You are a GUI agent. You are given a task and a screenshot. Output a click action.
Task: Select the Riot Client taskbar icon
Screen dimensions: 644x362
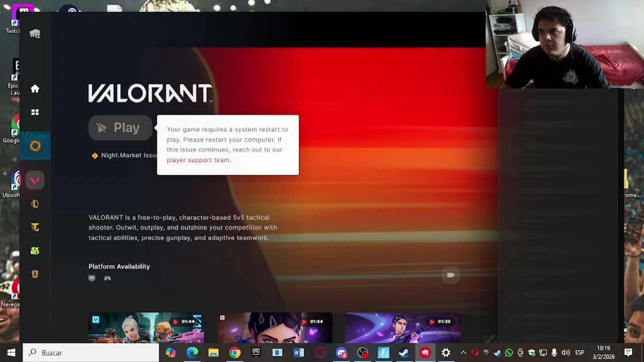pyautogui.click(x=425, y=352)
